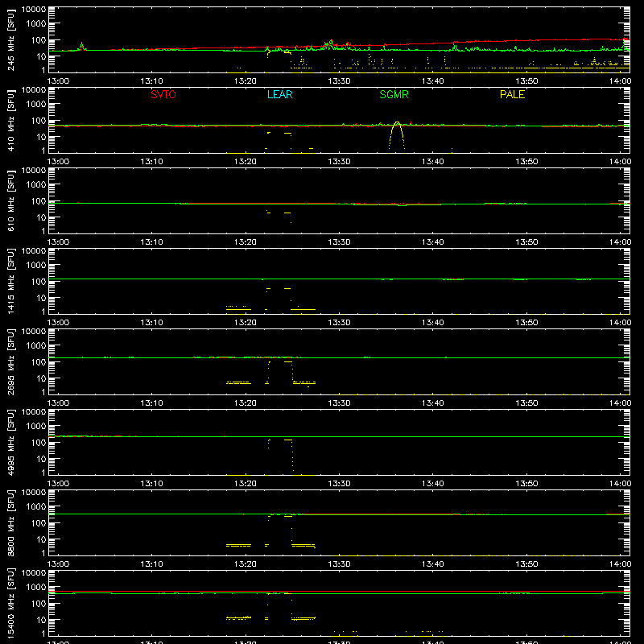Click the 13:00 tick label under the 1415 MHz plot

pyautogui.click(x=58, y=323)
